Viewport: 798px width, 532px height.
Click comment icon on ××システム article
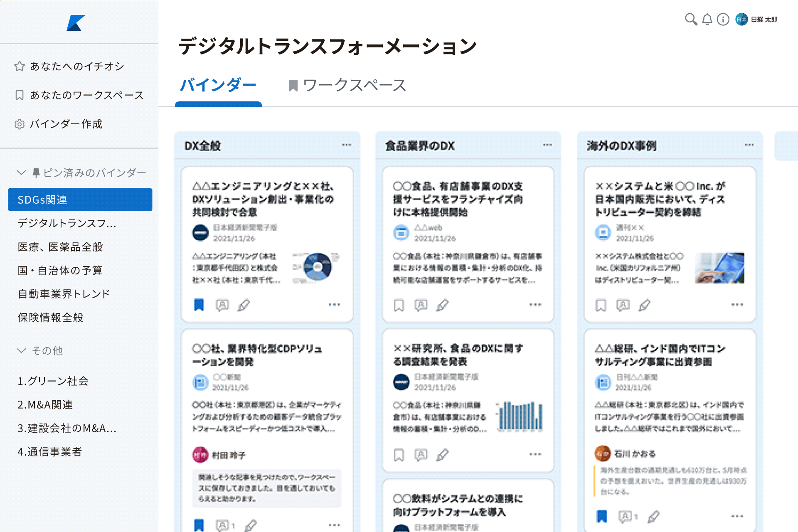pyautogui.click(x=623, y=305)
